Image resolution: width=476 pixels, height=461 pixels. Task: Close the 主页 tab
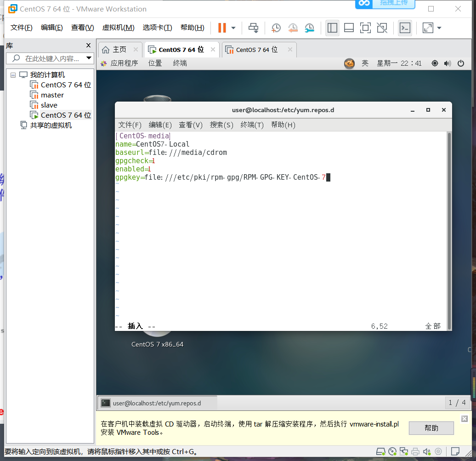(x=136, y=50)
